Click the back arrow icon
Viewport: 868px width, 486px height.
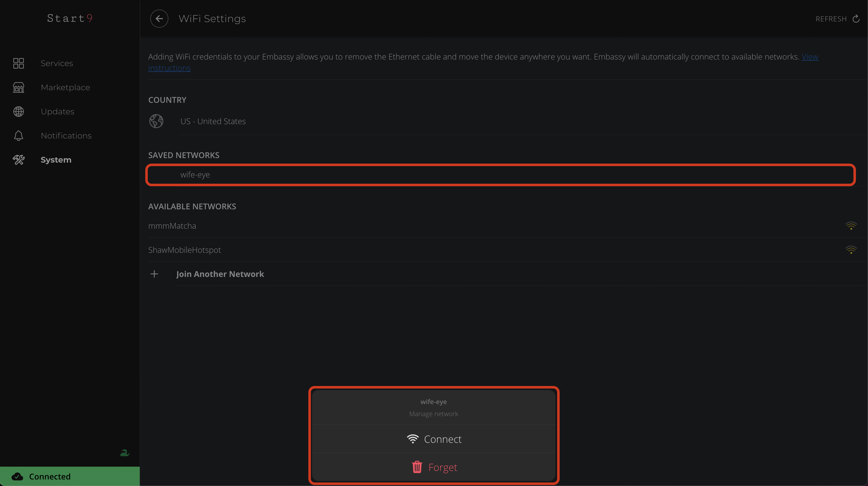pos(159,19)
